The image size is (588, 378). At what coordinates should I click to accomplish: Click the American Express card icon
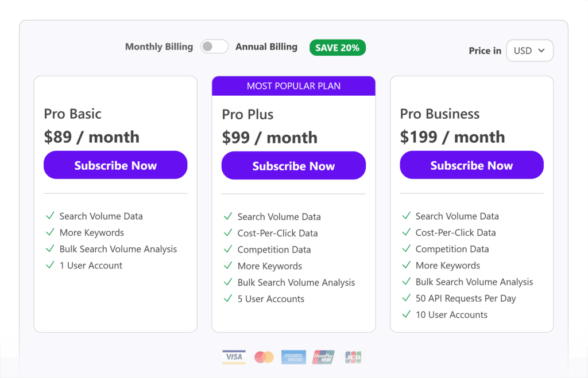point(293,357)
